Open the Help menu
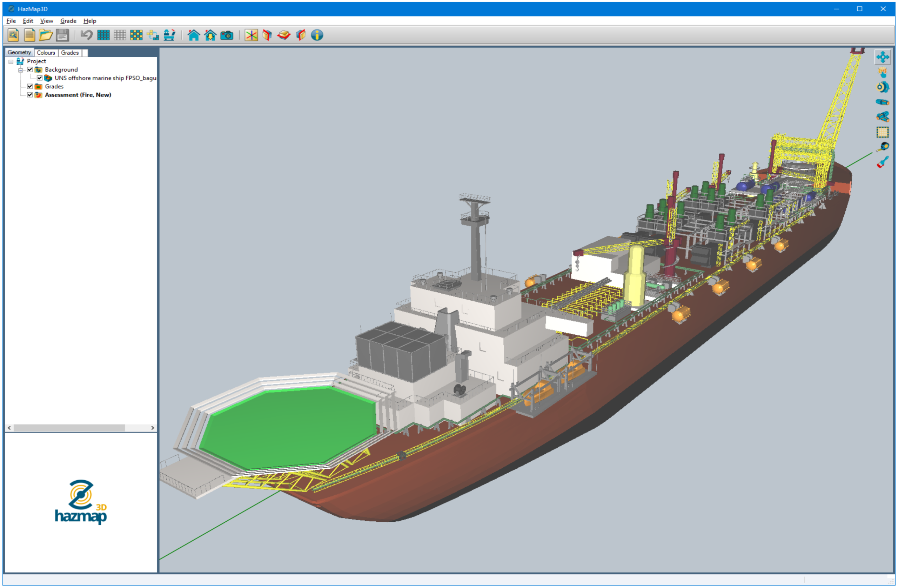898x588 pixels. [89, 21]
